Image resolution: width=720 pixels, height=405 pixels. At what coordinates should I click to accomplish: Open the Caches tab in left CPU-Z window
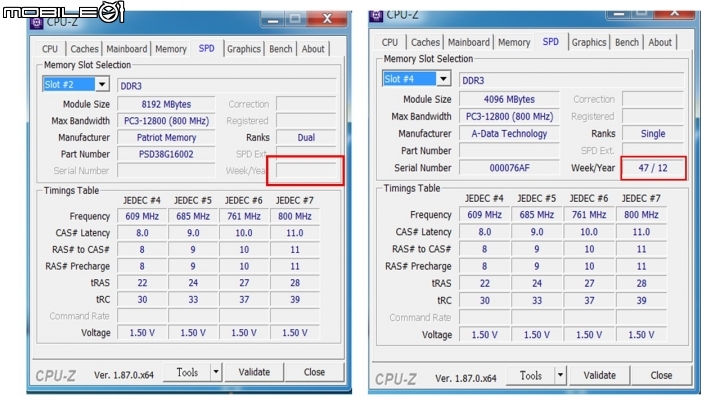coord(84,49)
